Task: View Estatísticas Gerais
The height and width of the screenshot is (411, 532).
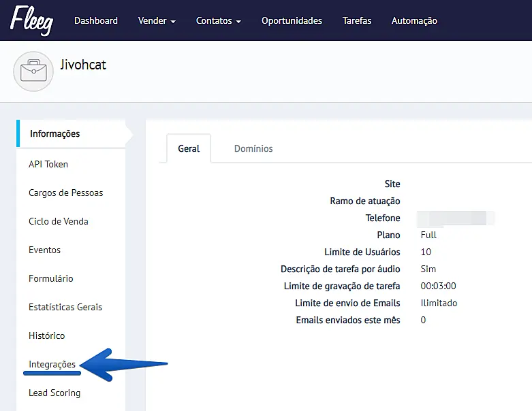Action: click(65, 307)
